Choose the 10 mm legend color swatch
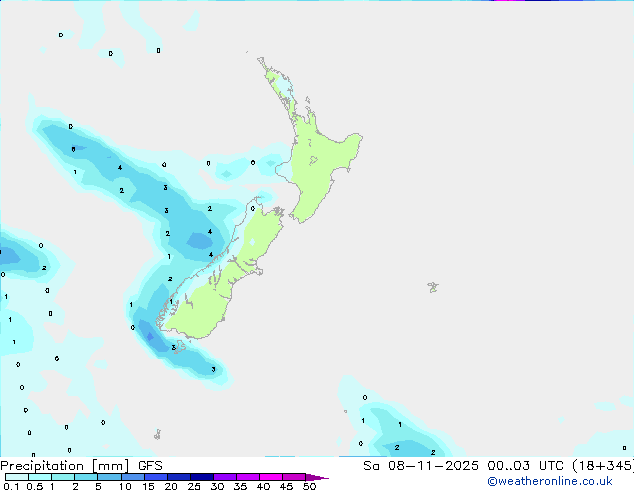 coord(133,477)
